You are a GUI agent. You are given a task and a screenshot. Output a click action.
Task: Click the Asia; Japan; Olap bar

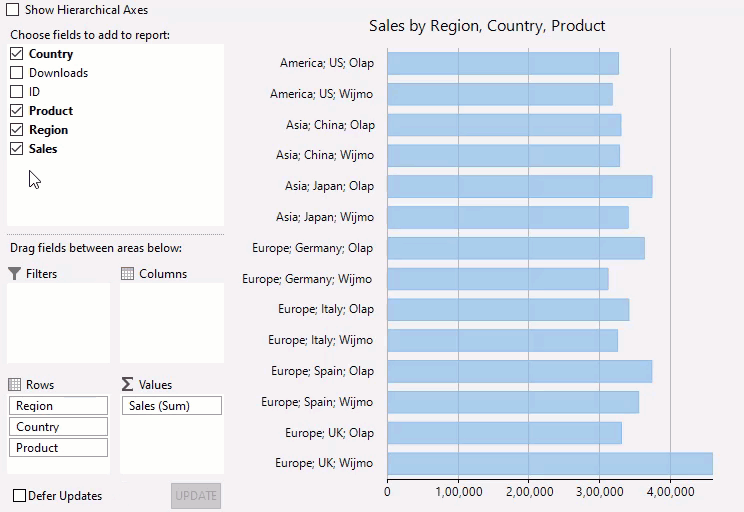(x=519, y=187)
